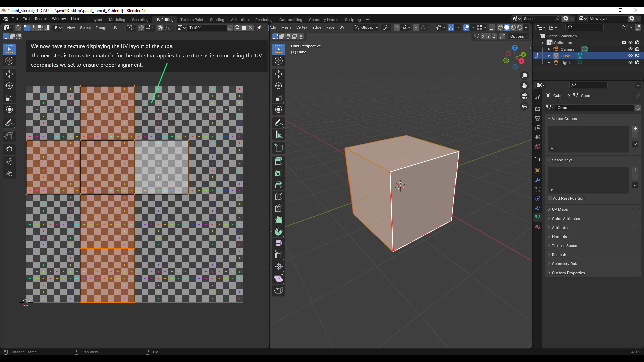Select the Add Cube tool in the 3D viewport
The width and height of the screenshot is (644, 362).
tap(279, 148)
